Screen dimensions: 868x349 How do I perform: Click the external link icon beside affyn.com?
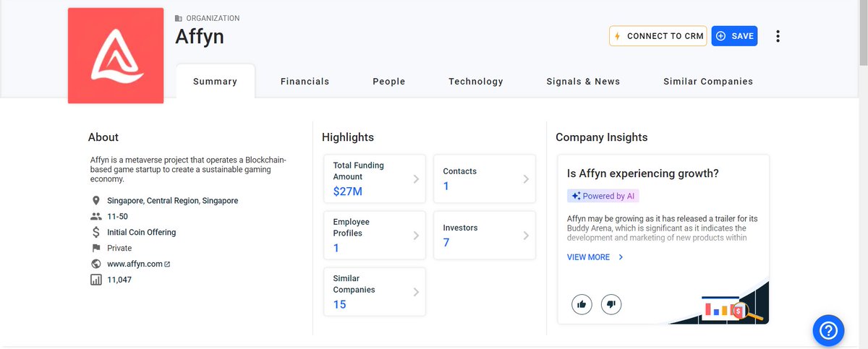(167, 264)
